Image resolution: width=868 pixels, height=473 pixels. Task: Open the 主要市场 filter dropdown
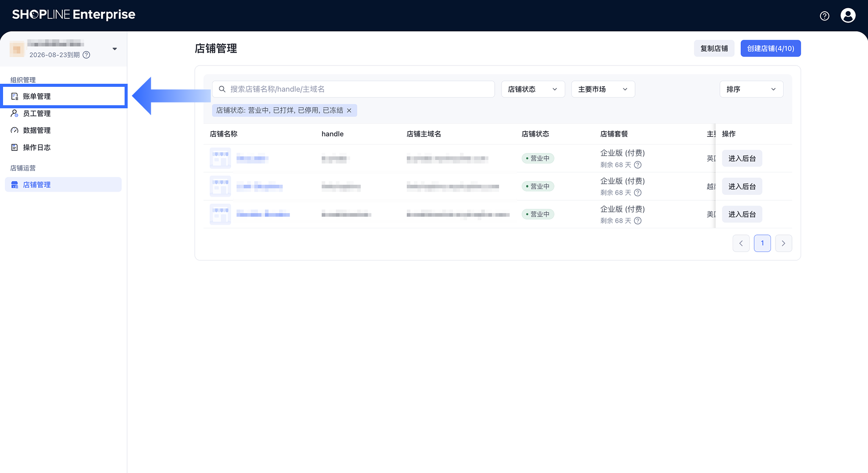[x=603, y=89]
